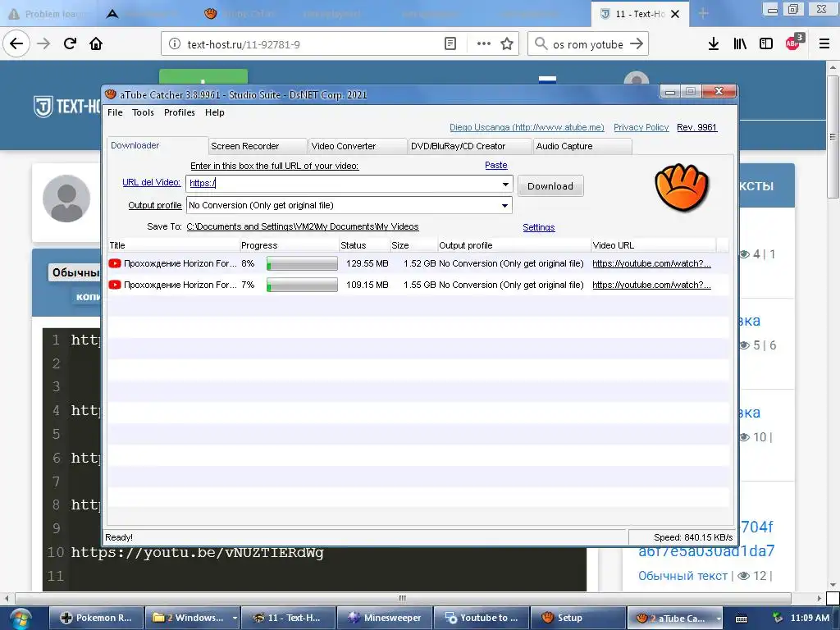
Task: Click eye views icon beside 4 | 1
Action: [x=744, y=254]
